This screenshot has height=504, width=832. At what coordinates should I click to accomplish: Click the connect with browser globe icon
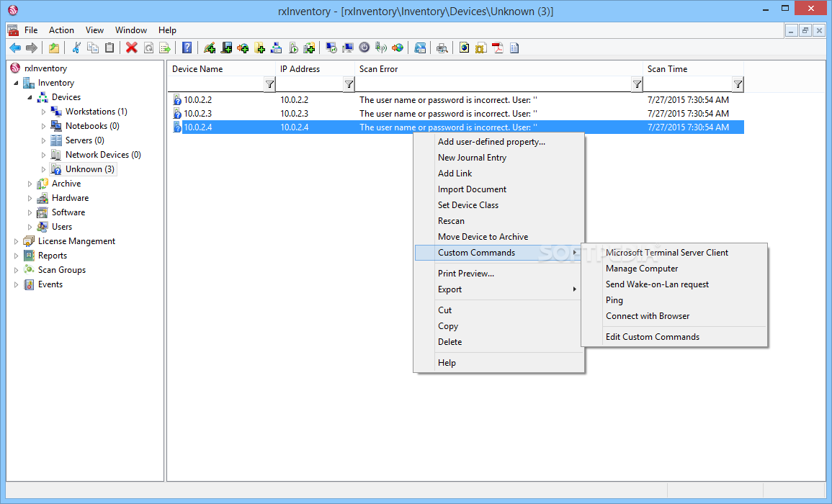pos(398,48)
